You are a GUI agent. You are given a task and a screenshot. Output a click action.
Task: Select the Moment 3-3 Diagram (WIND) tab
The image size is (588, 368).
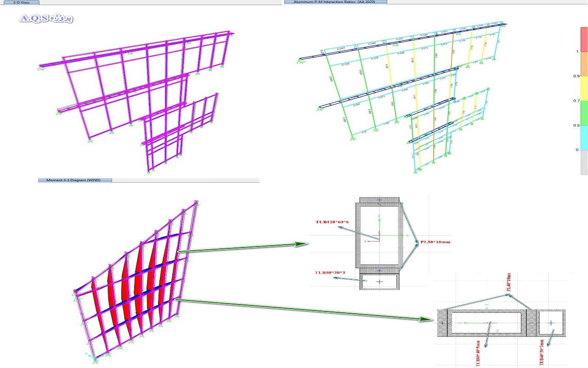pos(75,180)
